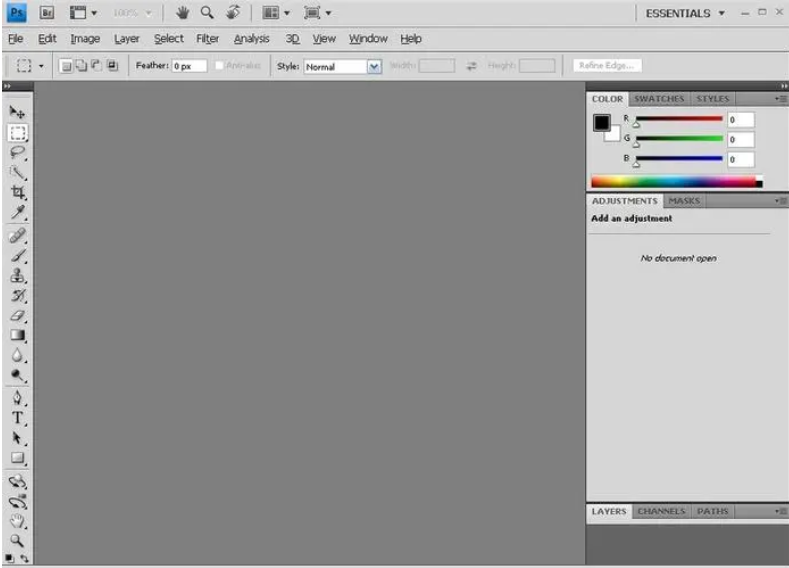Screen dimensions: 789x568
Task: Expand the toolbox to two columns
Action: [x=7, y=87]
